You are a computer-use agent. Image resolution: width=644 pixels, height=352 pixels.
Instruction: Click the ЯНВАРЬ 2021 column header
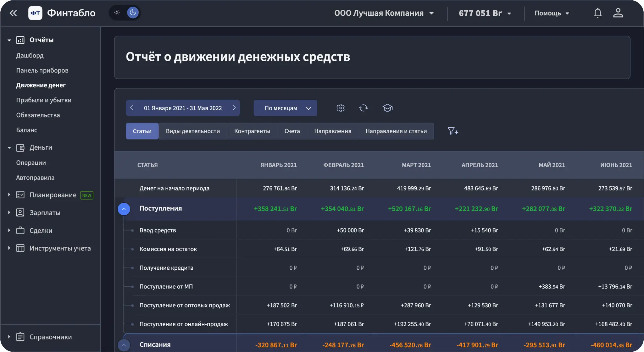pyautogui.click(x=278, y=165)
